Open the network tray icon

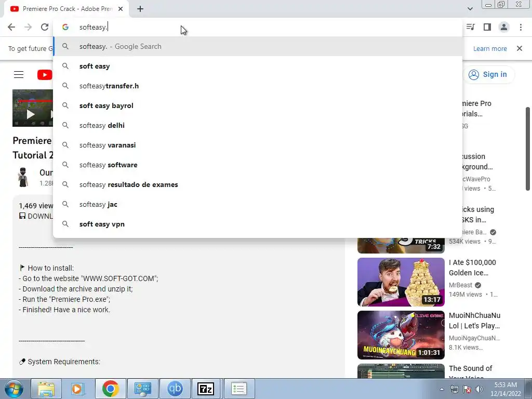(454, 389)
